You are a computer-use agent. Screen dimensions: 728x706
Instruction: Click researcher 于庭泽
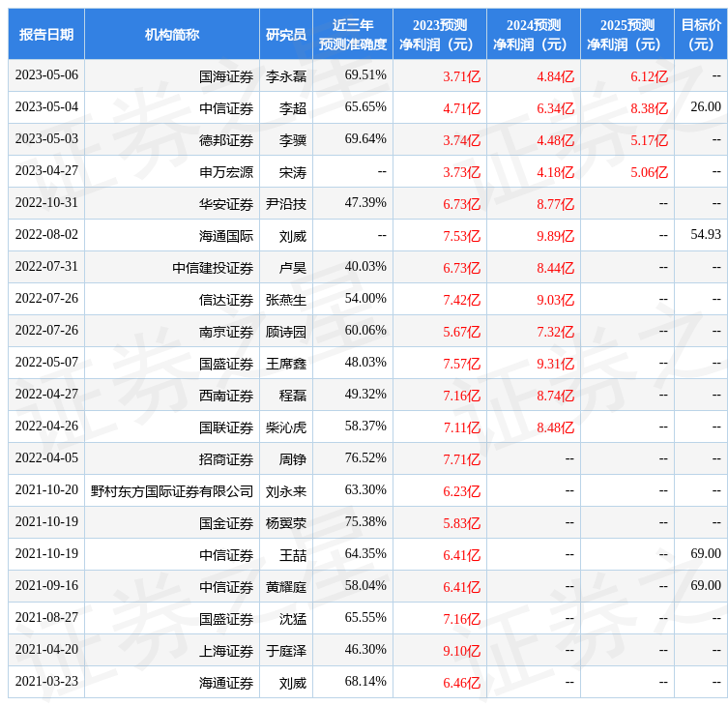(x=286, y=651)
